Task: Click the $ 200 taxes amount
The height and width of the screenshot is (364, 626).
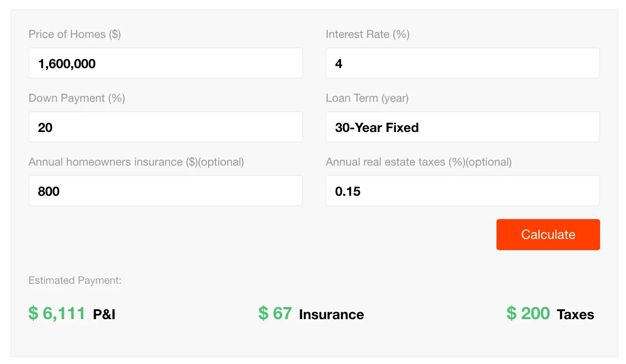Action: [528, 314]
